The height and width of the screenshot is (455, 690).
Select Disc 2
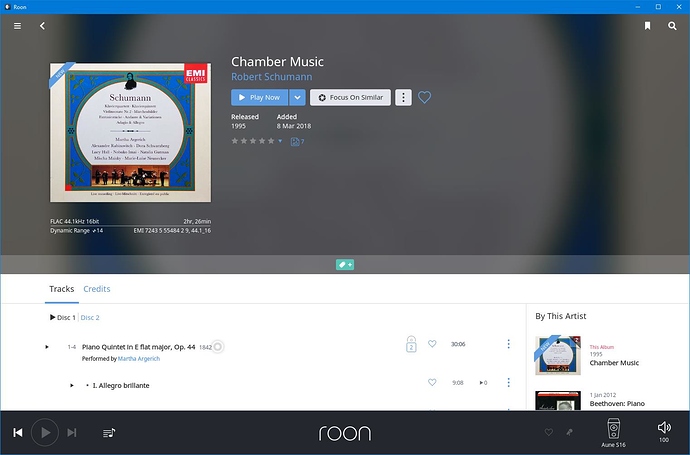[x=90, y=317]
